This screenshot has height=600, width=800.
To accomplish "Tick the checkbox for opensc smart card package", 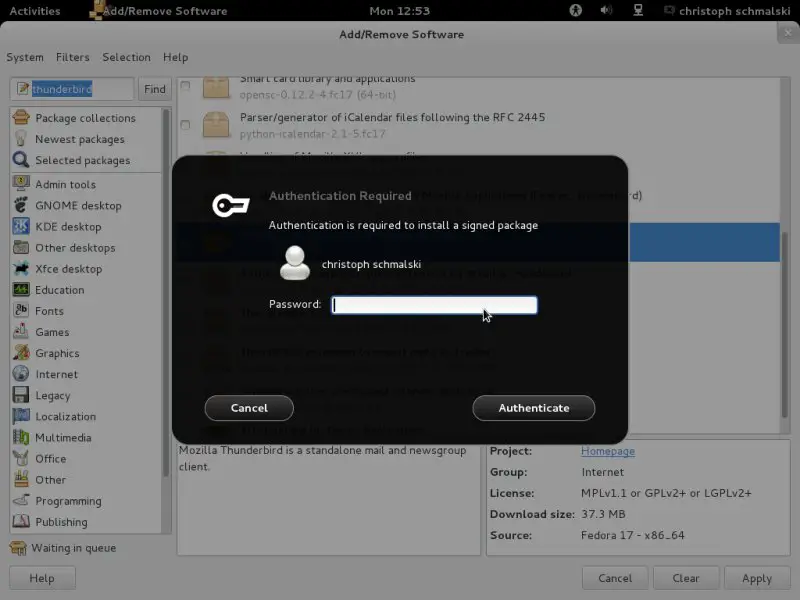I will click(185, 86).
